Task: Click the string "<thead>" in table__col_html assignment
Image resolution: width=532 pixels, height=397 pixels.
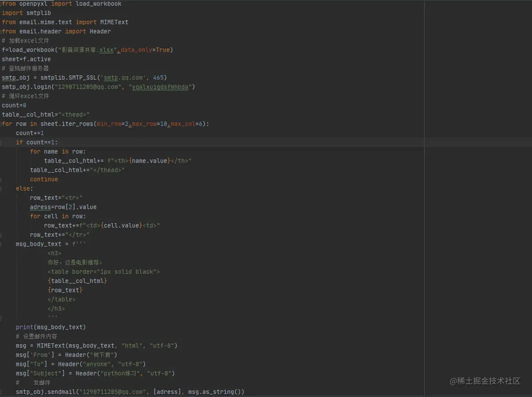Action: tap(74, 114)
